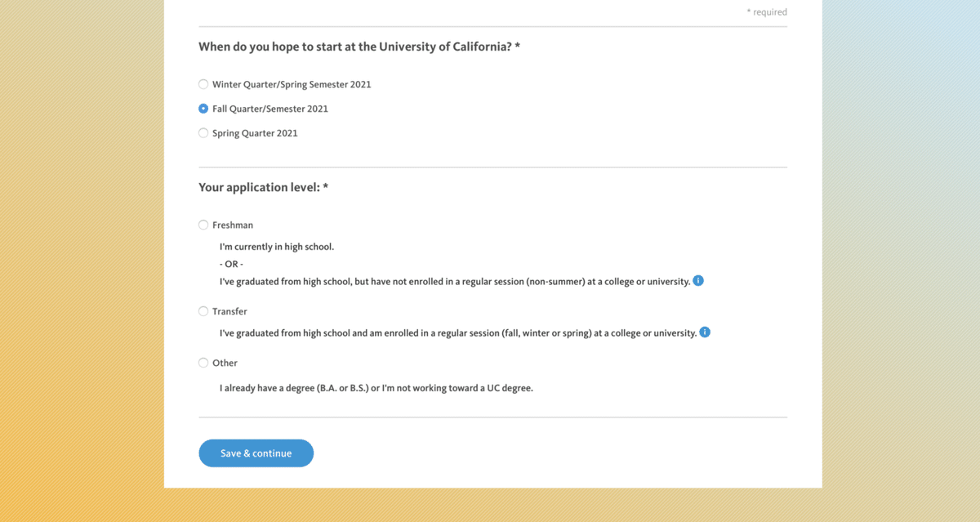Click the "When do you hope to start" heading

coord(359,47)
